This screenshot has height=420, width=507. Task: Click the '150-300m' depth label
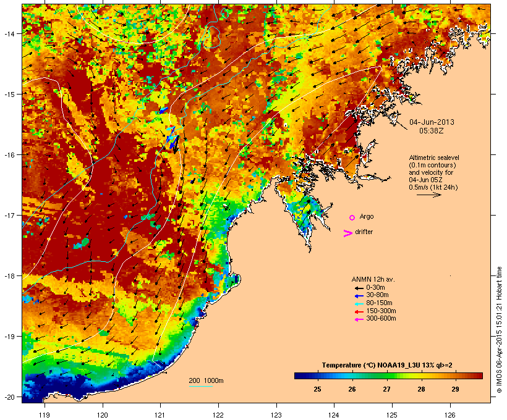381,311
